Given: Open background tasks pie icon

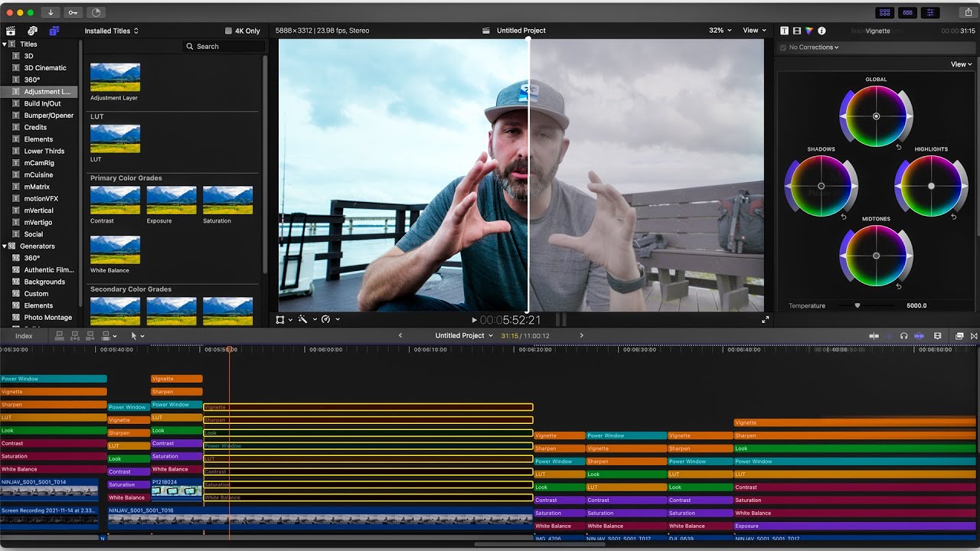Looking at the screenshot, I should [96, 12].
